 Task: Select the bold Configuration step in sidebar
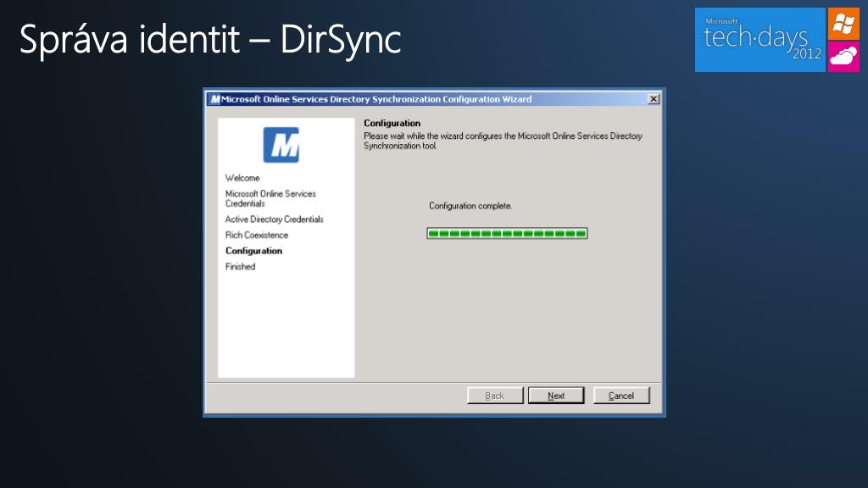click(253, 251)
